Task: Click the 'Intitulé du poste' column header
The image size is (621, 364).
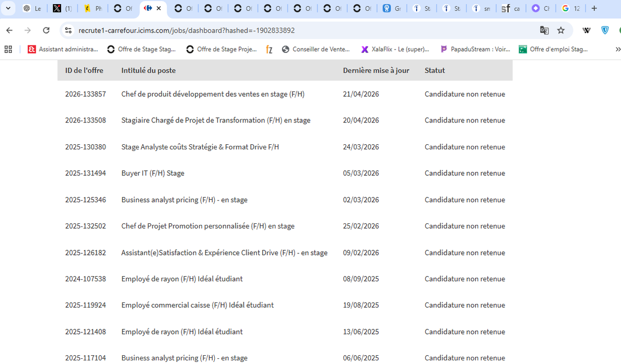Action: tap(149, 70)
